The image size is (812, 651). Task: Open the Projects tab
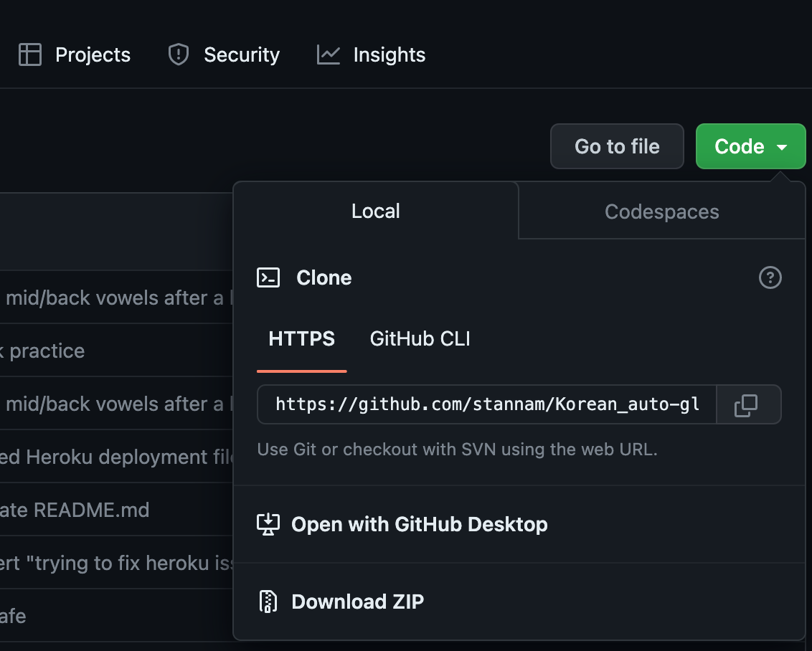click(x=74, y=55)
